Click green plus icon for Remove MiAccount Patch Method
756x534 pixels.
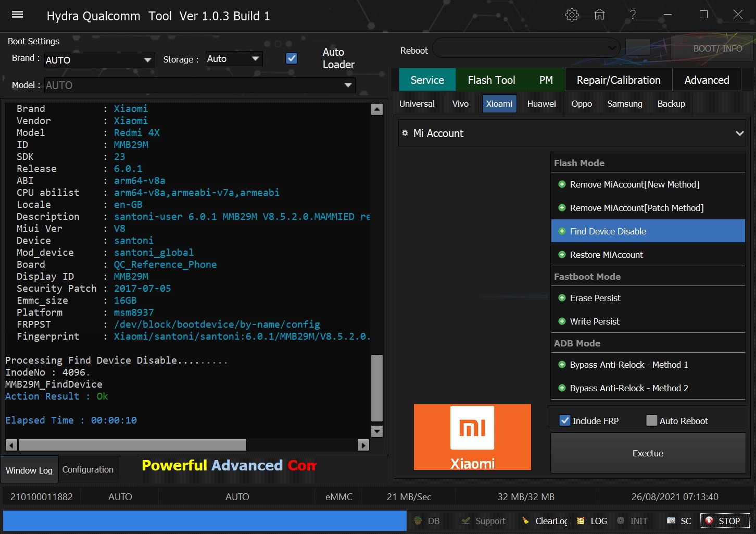(x=562, y=208)
